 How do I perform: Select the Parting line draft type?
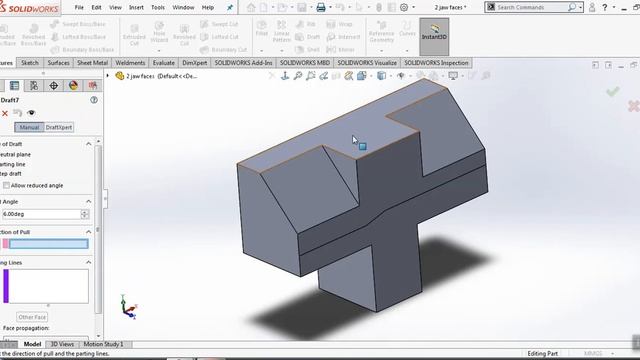[12, 164]
